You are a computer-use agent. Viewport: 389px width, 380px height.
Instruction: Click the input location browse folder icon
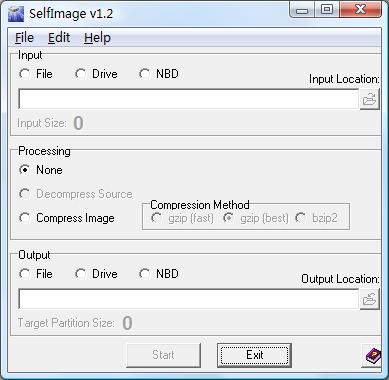tap(369, 99)
